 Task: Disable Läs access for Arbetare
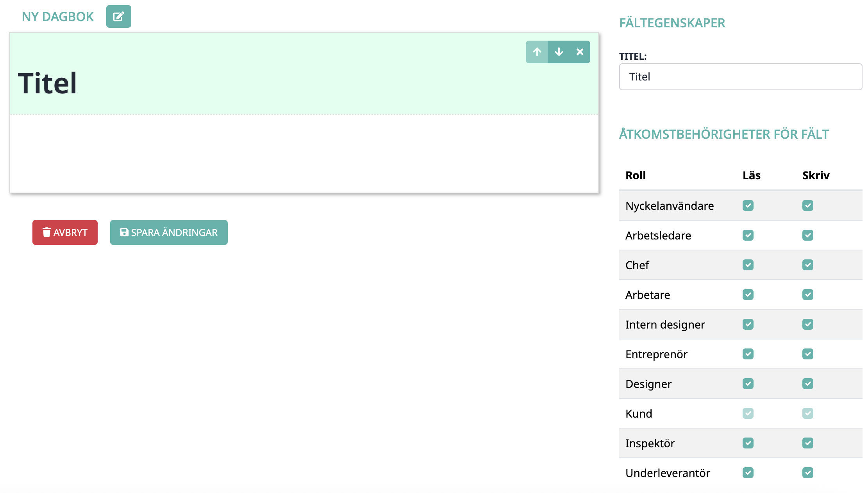point(748,295)
